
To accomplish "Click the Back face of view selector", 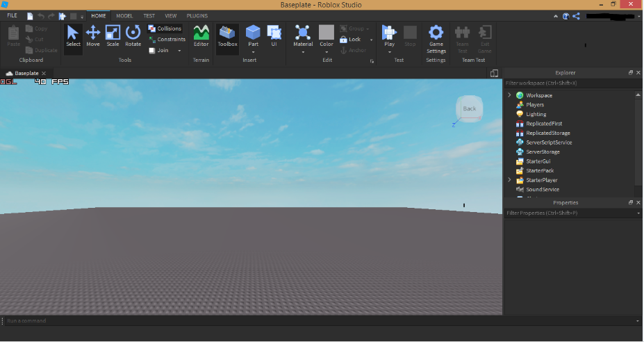I will point(469,108).
